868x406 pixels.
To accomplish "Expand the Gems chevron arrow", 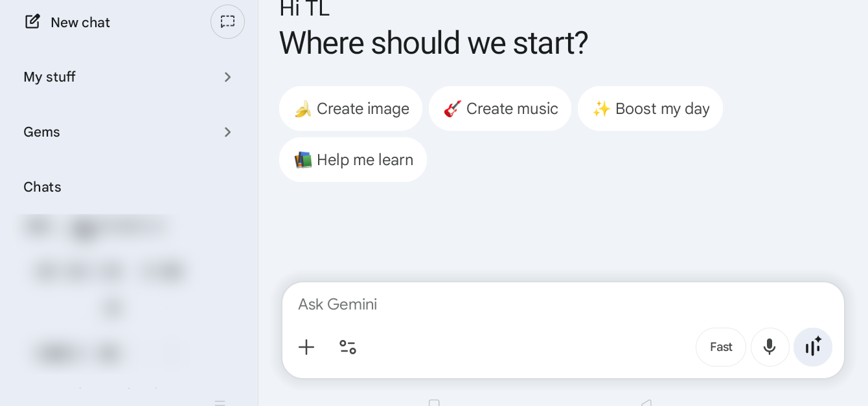I will point(227,132).
